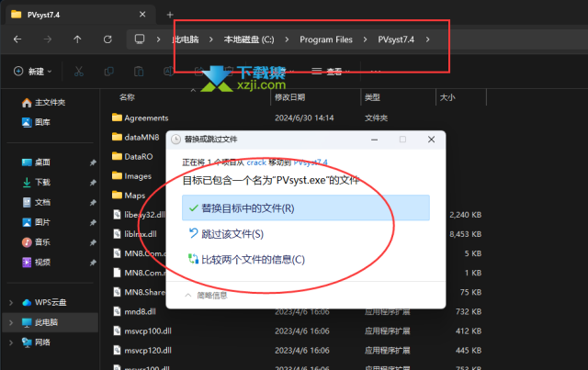
Task: Select the DataRO folder
Action: tap(132, 156)
